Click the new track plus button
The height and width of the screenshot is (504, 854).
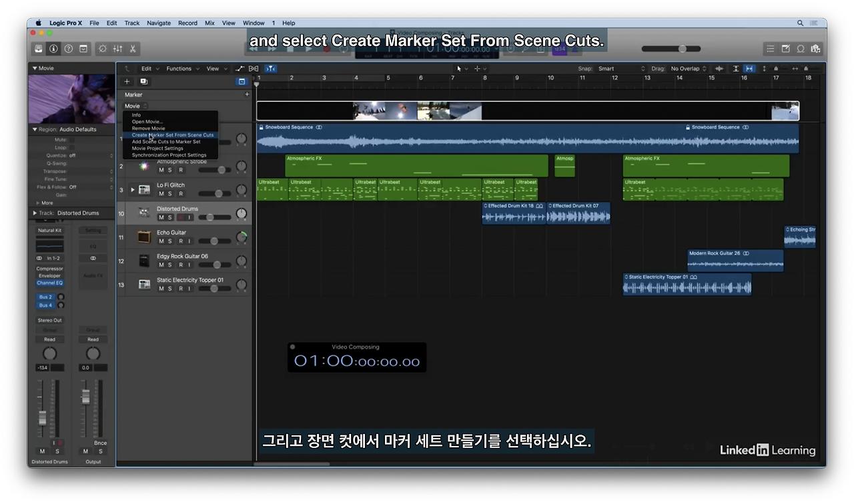tap(127, 81)
